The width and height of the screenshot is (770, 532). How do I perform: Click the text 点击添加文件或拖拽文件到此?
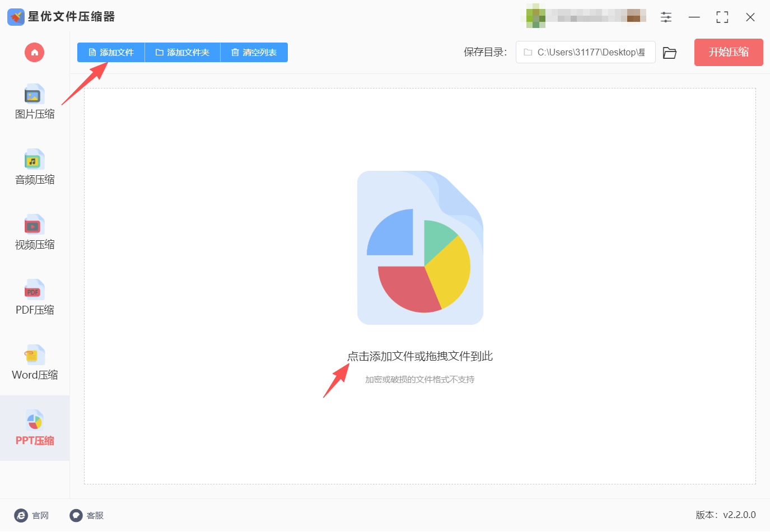(x=420, y=356)
